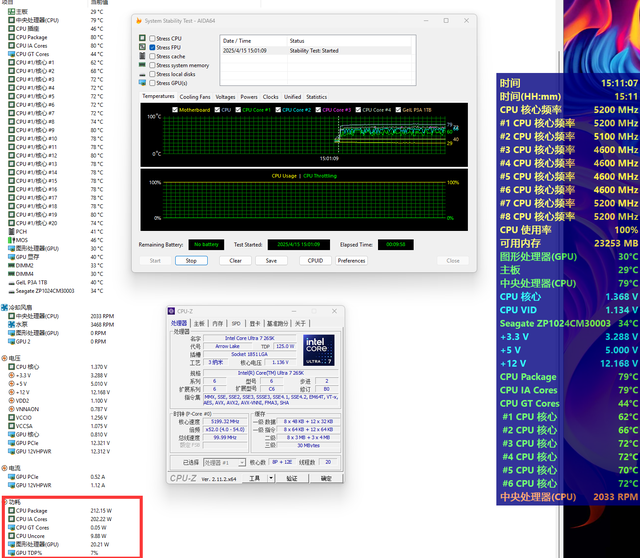Switch to the Cooling Fans tab
Viewport: 640px width, 558px height.
[195, 97]
